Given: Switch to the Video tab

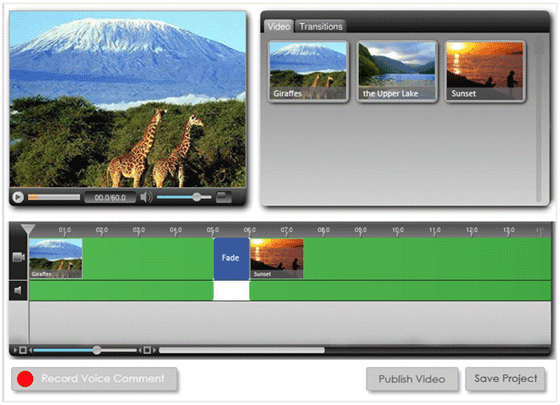Looking at the screenshot, I should 279,26.
